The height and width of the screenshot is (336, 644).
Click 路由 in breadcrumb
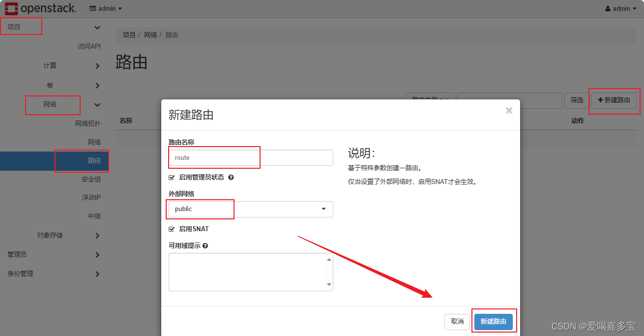click(x=172, y=35)
